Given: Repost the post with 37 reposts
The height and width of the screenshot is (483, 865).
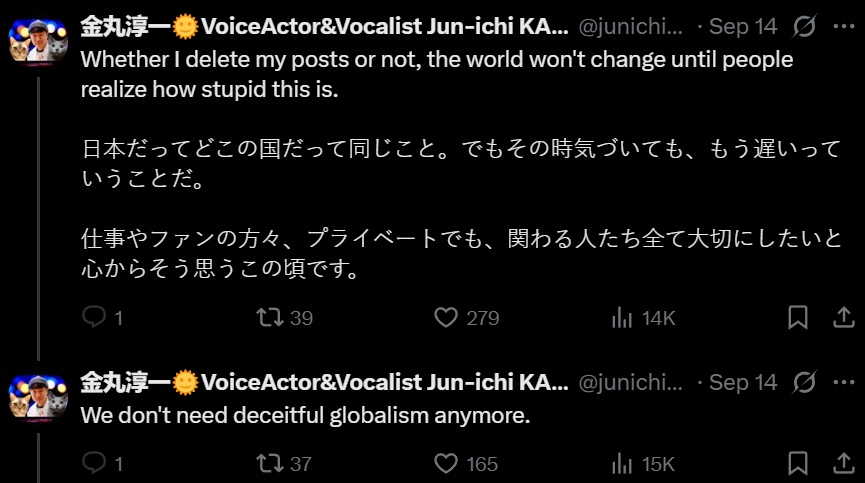Looking at the screenshot, I should (269, 463).
